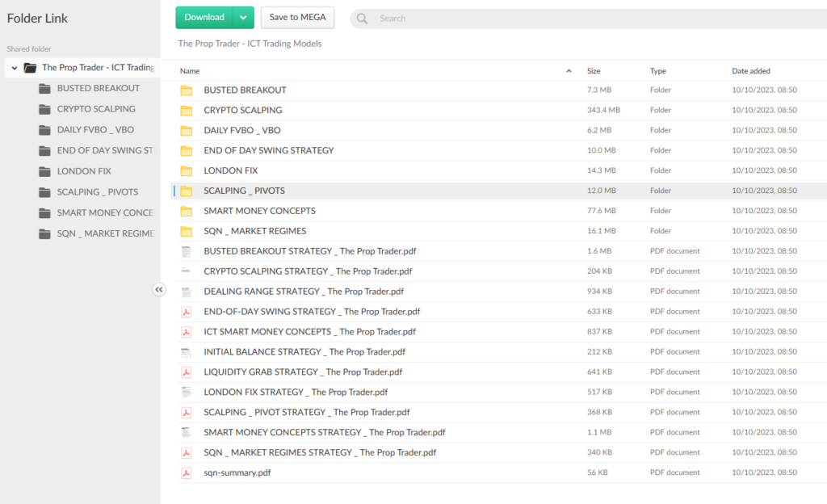827x504 pixels.
Task: Select the DEALING RANGE STRATEGY pdf file row
Action: coord(304,292)
